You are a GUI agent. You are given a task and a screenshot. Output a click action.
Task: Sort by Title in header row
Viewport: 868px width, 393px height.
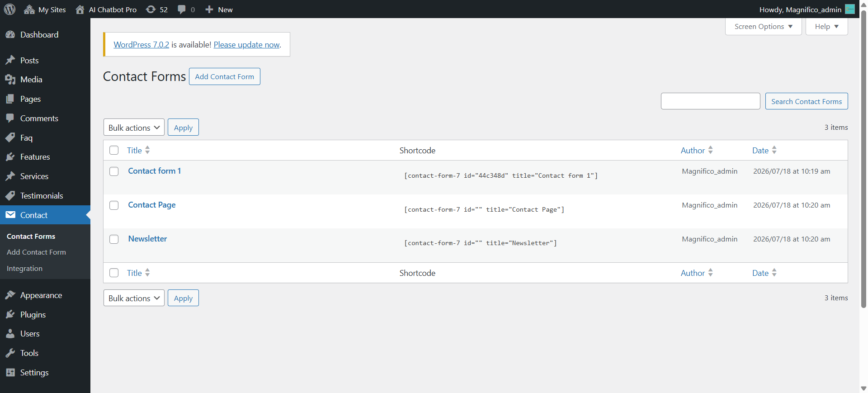click(x=138, y=150)
